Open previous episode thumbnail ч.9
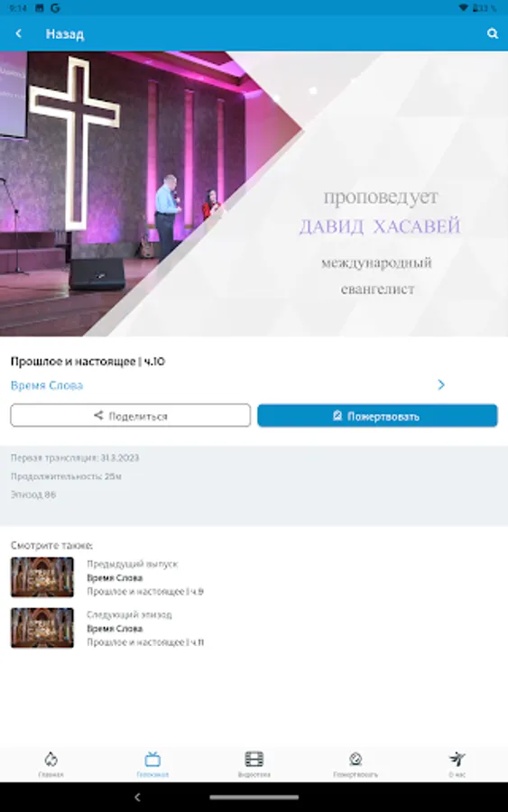The height and width of the screenshot is (812, 508). coord(42,577)
